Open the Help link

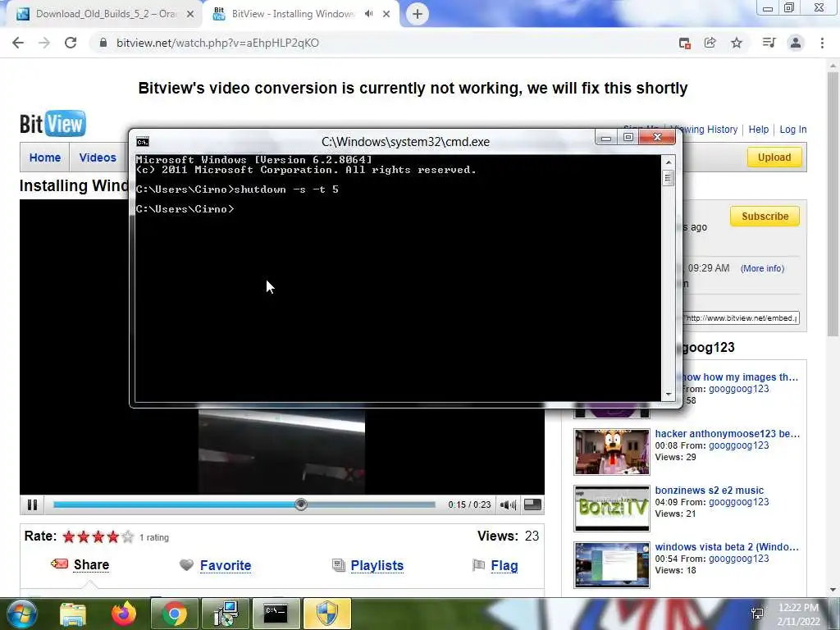coord(759,129)
